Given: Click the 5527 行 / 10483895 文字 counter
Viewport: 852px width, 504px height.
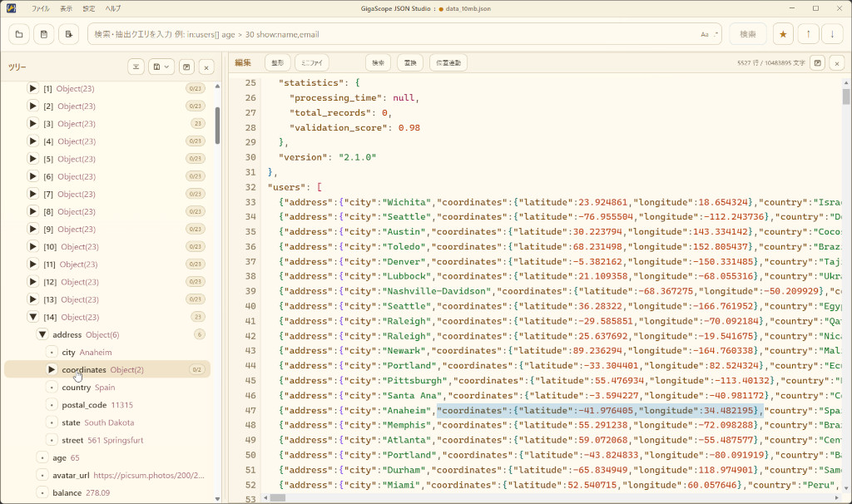Looking at the screenshot, I should [771, 63].
